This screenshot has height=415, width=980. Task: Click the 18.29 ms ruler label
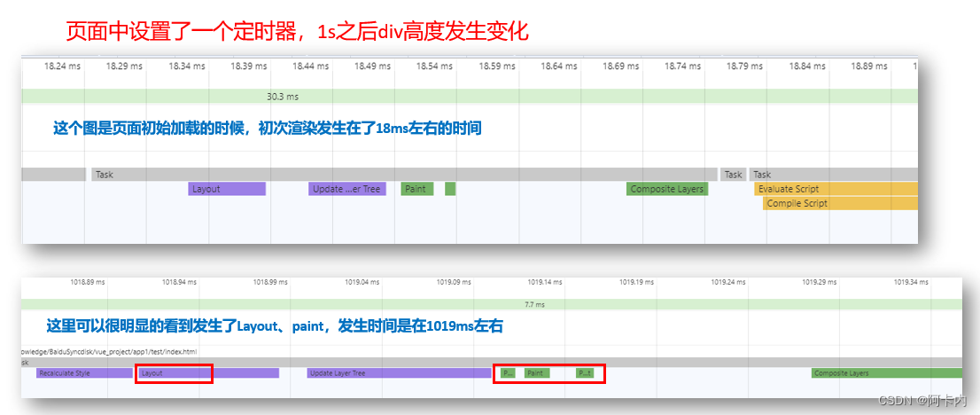[124, 67]
